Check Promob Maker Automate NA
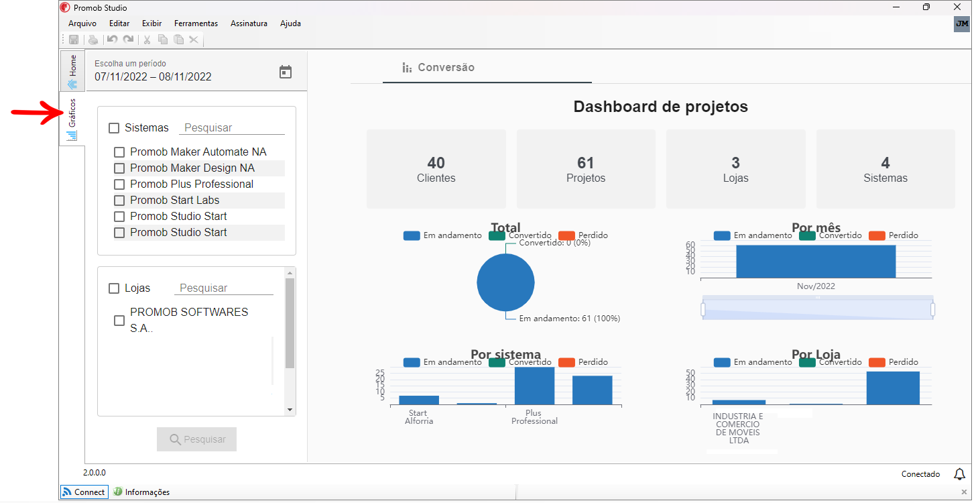The image size is (980, 503). (119, 152)
